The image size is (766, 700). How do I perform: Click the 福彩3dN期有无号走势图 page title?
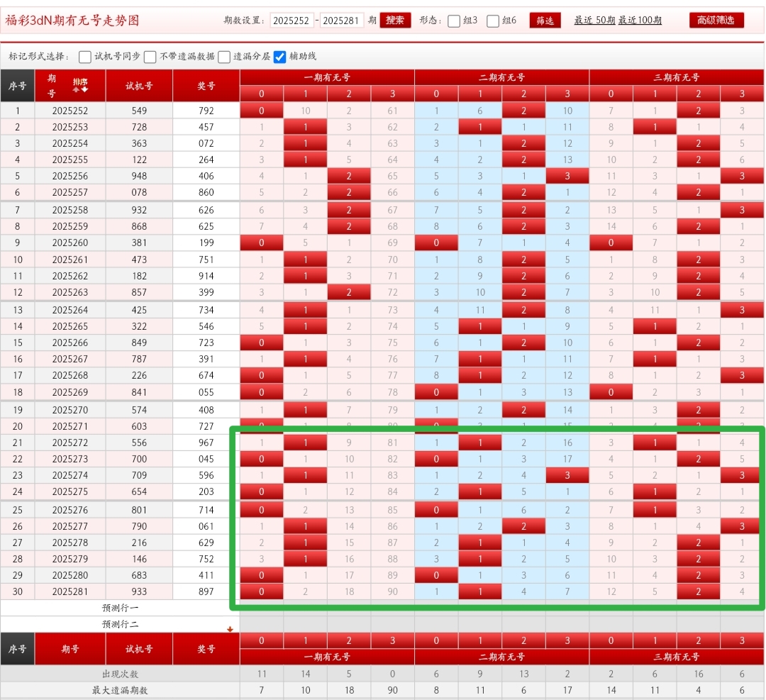[x=72, y=21]
